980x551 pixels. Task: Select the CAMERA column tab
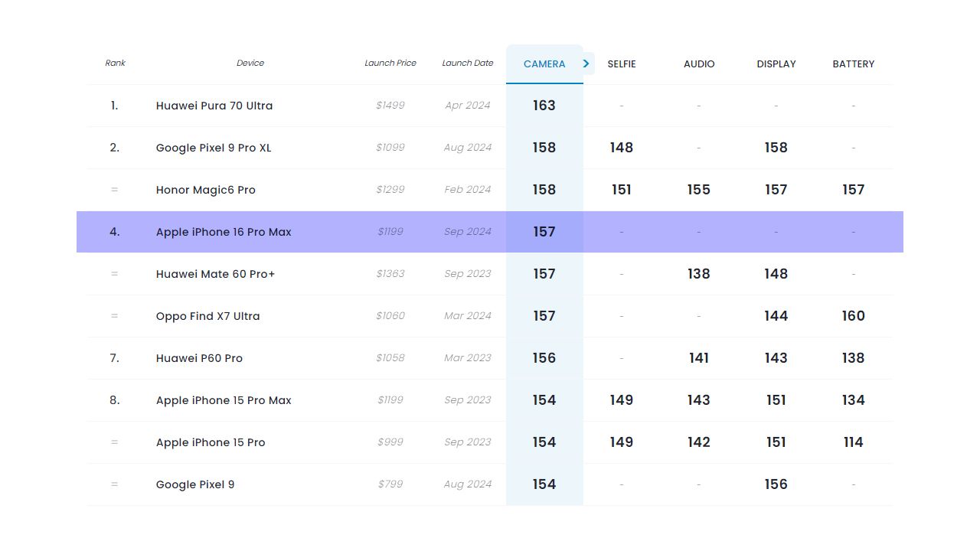(x=544, y=64)
